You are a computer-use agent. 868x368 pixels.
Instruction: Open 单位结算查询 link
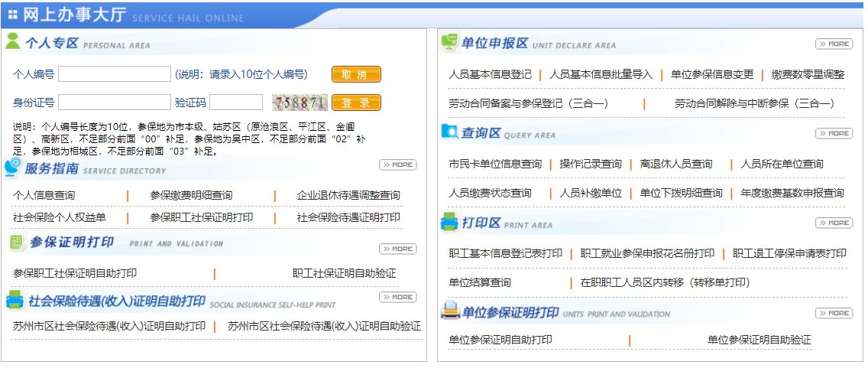click(x=479, y=282)
